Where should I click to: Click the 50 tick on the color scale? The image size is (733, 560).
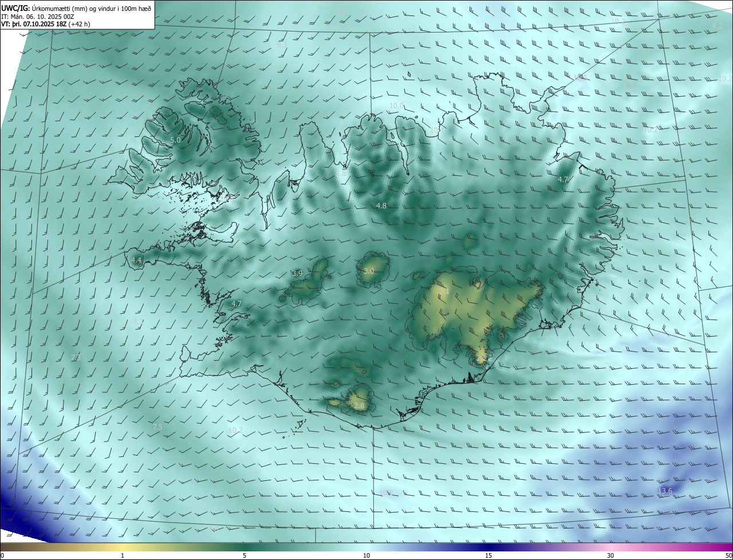tap(728, 555)
